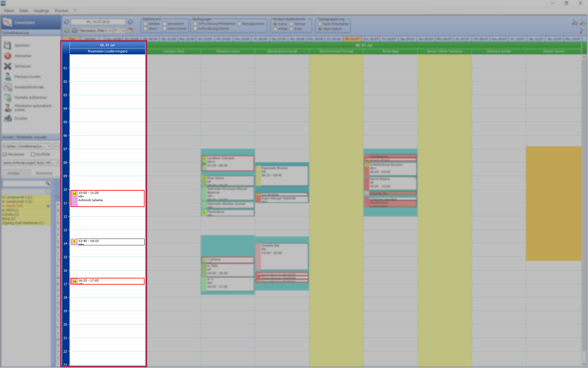Select Breit column width radio
The height and width of the screenshot is (368, 588).
pos(292,29)
